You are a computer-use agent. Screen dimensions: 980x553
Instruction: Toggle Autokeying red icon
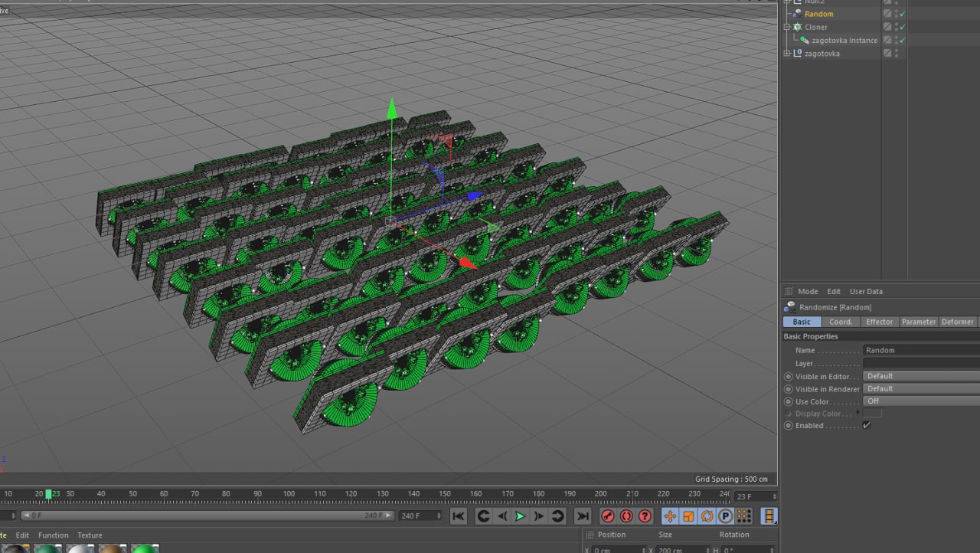(626, 516)
